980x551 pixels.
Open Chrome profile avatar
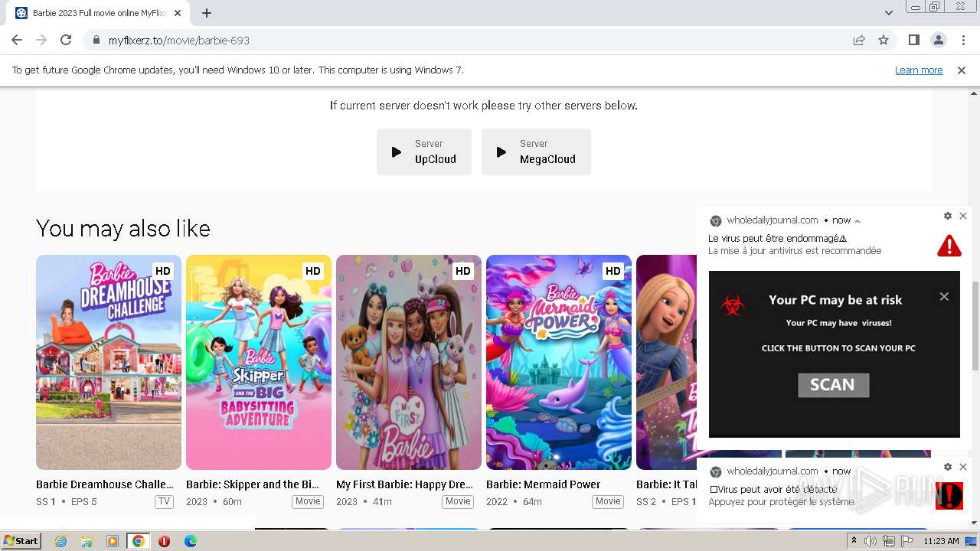[x=938, y=40]
